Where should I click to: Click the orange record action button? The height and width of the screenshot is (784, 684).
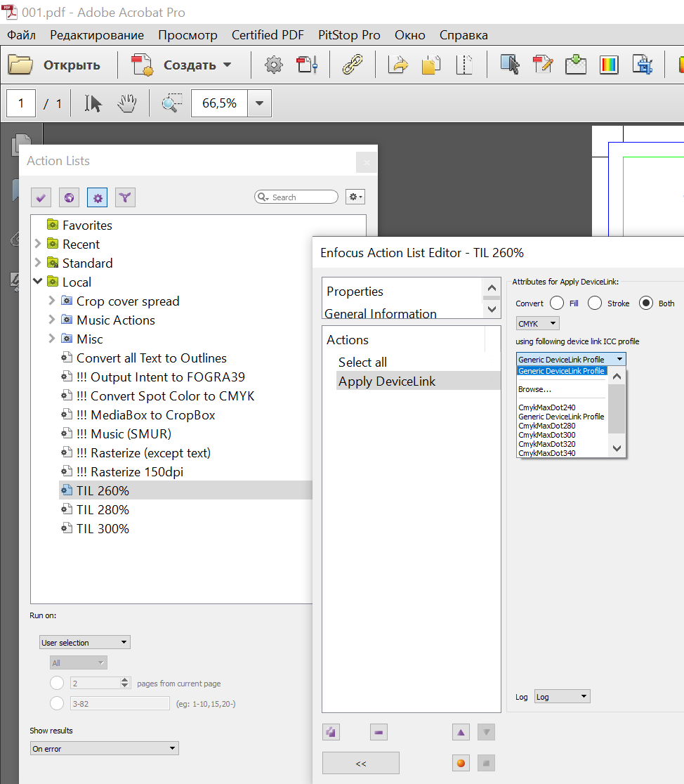pyautogui.click(x=461, y=763)
